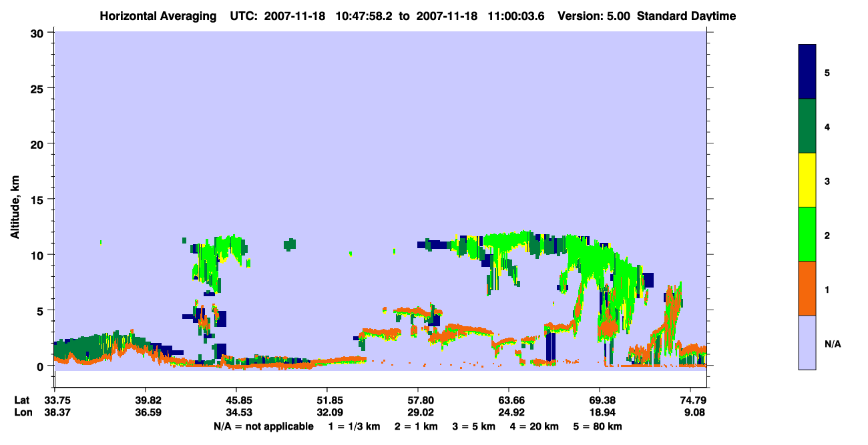Select the orange level 1 legend swatch
Image resolution: width=868 pixels, height=445 pixels.
point(807,288)
